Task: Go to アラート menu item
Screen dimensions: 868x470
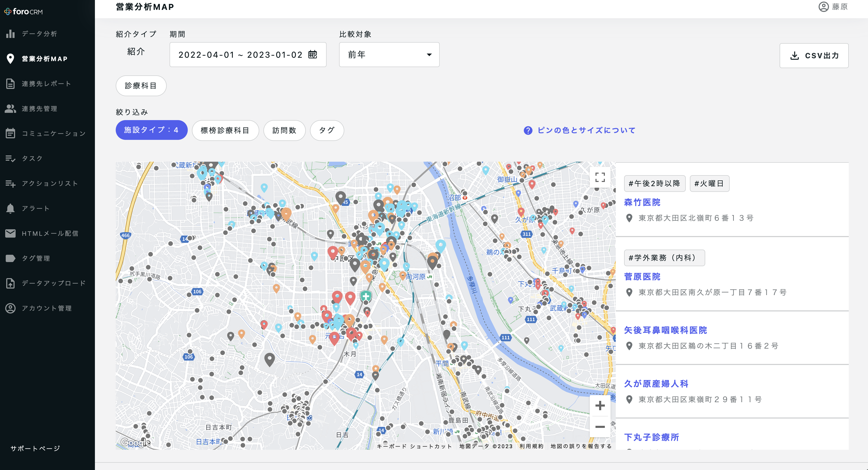Action: pos(36,208)
